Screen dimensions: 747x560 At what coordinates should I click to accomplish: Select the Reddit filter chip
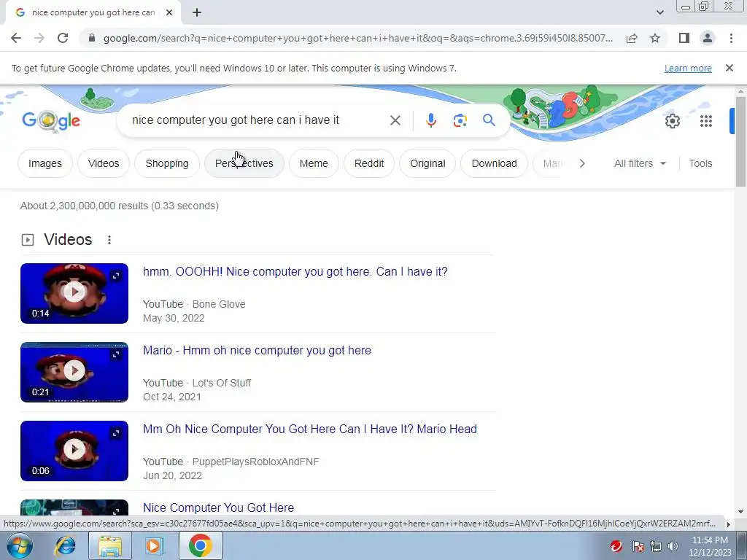click(368, 163)
